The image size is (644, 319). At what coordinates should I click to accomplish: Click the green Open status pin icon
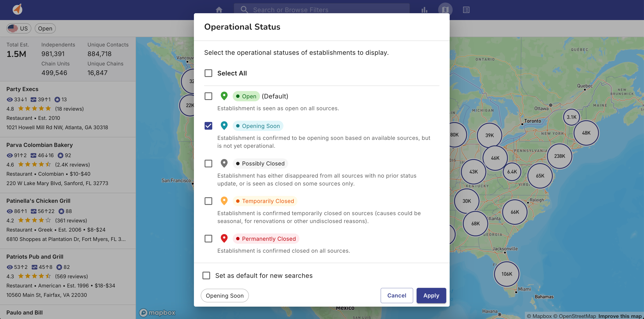224,96
